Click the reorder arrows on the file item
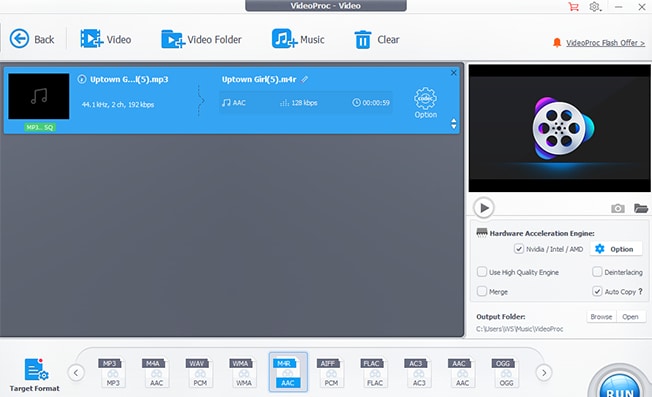 point(453,123)
